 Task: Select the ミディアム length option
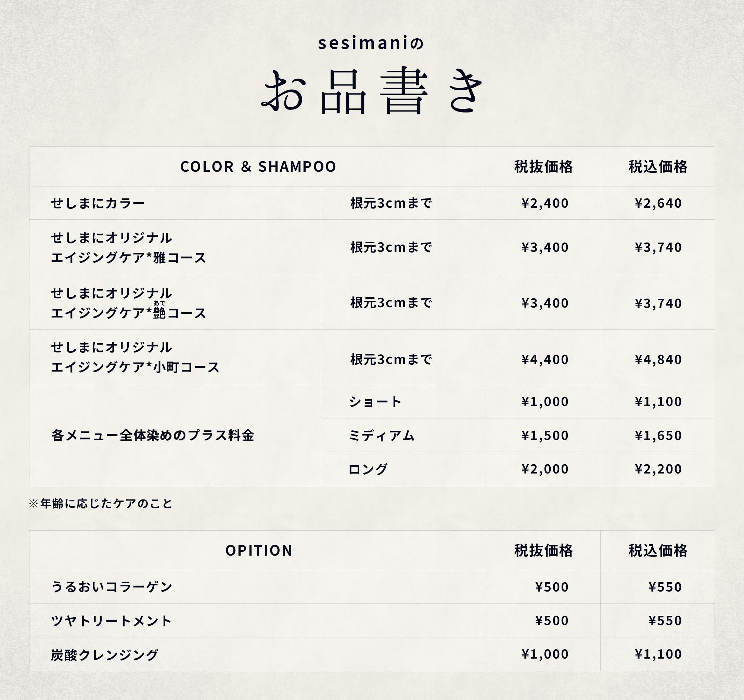[x=381, y=436]
